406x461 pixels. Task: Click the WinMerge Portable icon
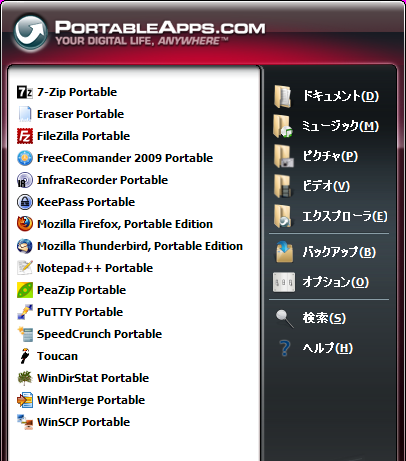click(x=25, y=400)
